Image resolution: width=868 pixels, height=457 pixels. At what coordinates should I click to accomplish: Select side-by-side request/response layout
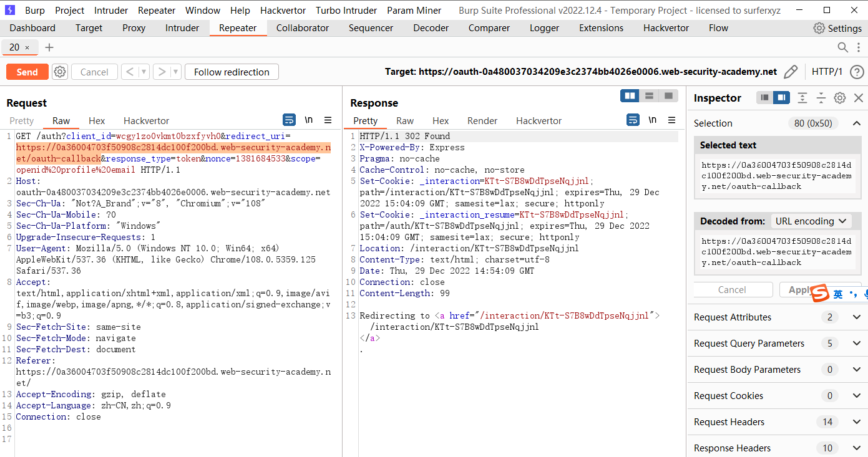pyautogui.click(x=630, y=95)
